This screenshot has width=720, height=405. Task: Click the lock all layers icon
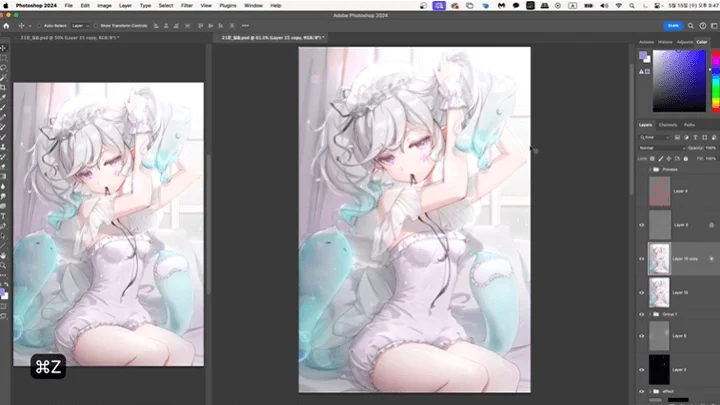(686, 158)
